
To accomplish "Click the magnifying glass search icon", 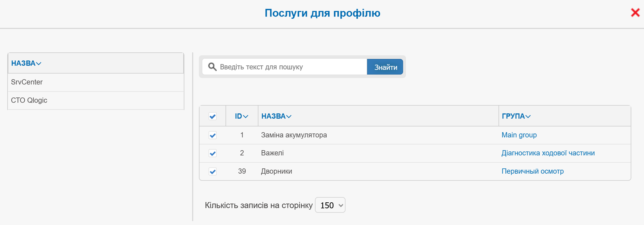I will (212, 67).
